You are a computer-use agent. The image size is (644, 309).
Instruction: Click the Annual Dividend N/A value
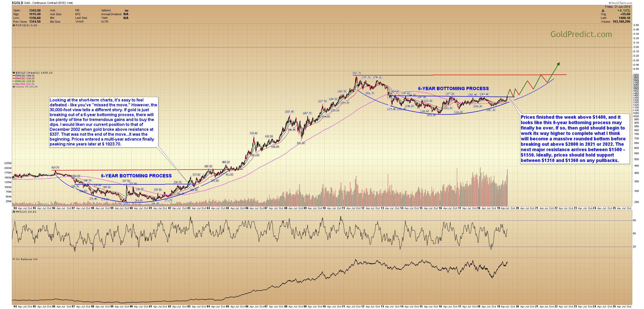coord(126,14)
